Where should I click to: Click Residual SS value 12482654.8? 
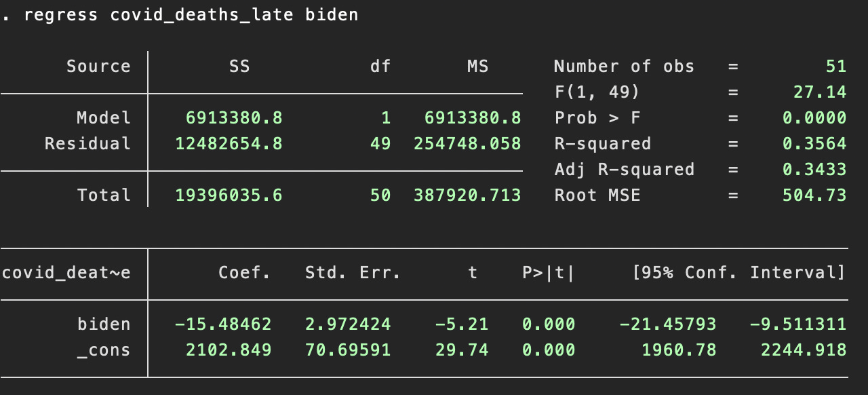pos(229,144)
